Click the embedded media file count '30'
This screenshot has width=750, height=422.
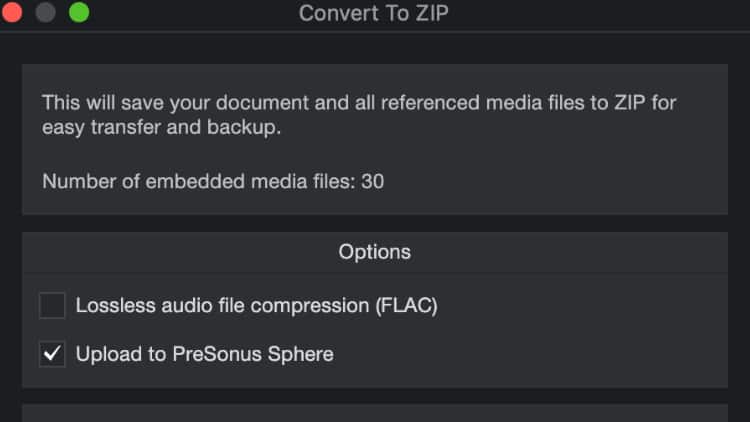(x=373, y=182)
